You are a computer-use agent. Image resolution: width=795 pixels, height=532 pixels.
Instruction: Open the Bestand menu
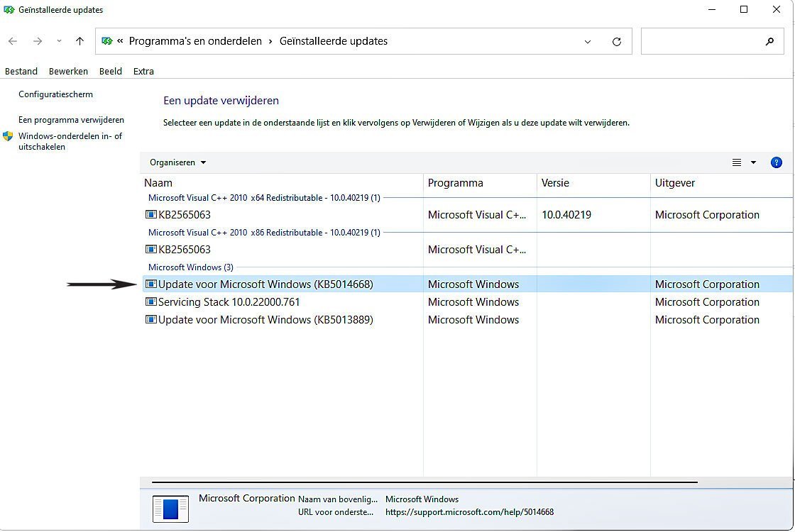coord(21,72)
